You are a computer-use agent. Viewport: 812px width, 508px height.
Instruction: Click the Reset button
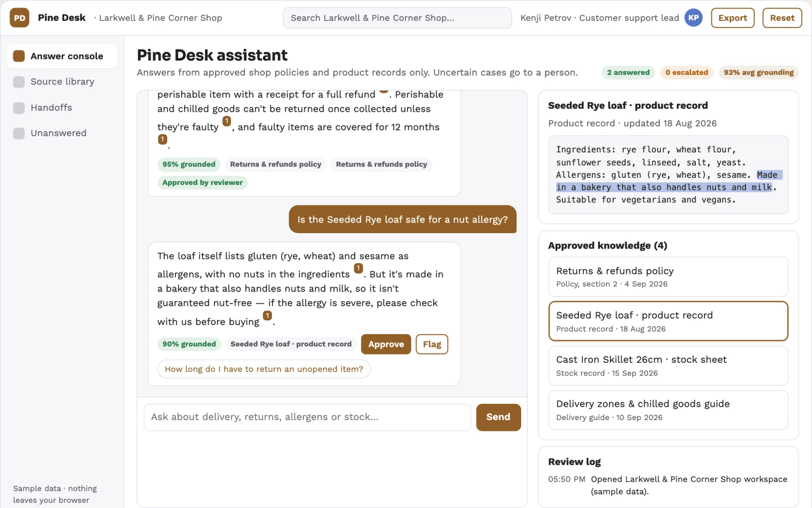click(x=782, y=18)
